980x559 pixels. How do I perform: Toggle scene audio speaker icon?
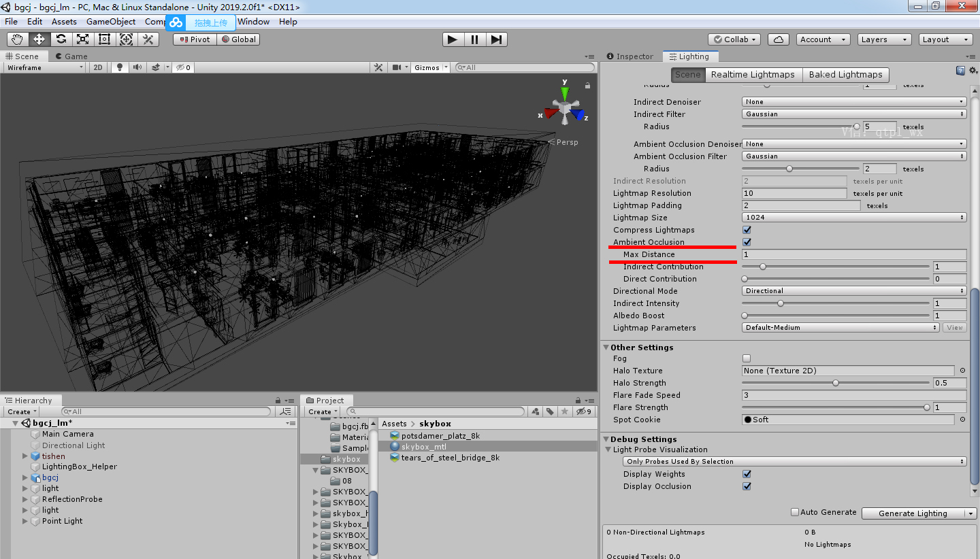click(137, 67)
